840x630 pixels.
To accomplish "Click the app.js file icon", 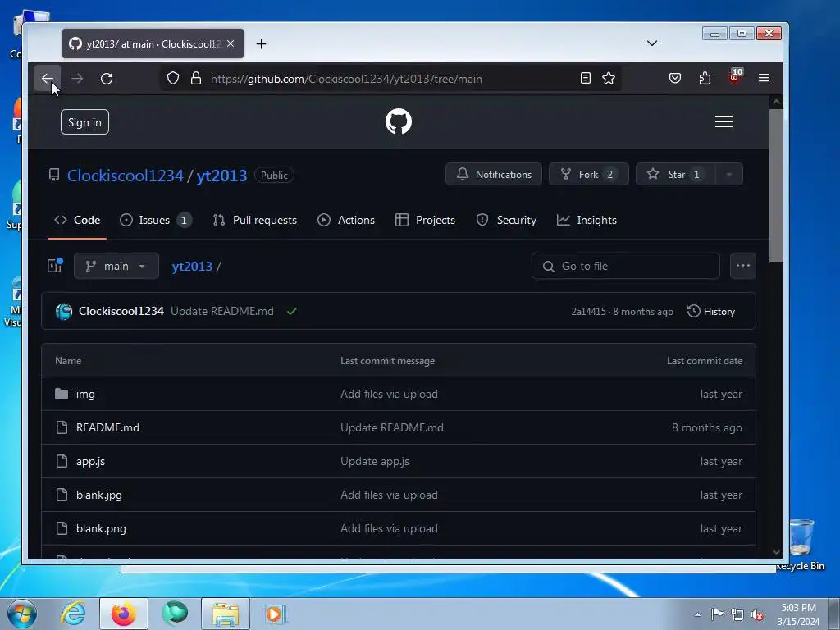I will point(62,461).
